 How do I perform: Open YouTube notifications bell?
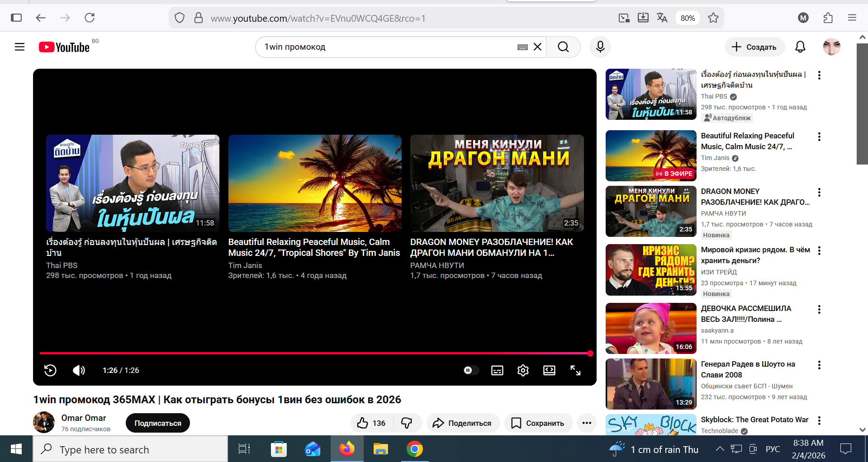[x=800, y=47]
